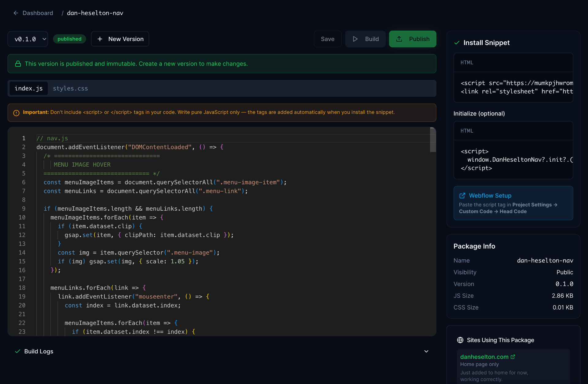The width and height of the screenshot is (588, 384).
Task: Click the globe icon by Sites Using This Package
Action: (x=460, y=340)
